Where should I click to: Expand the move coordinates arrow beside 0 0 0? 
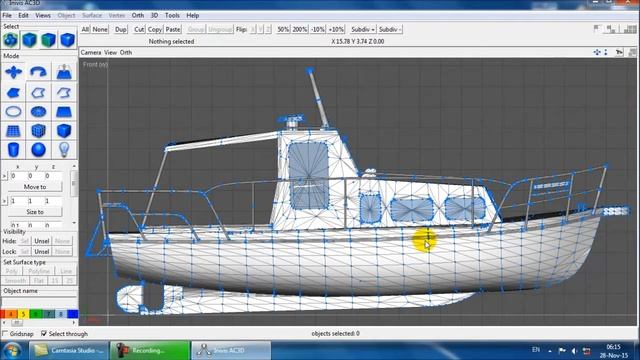pyautogui.click(x=4, y=176)
